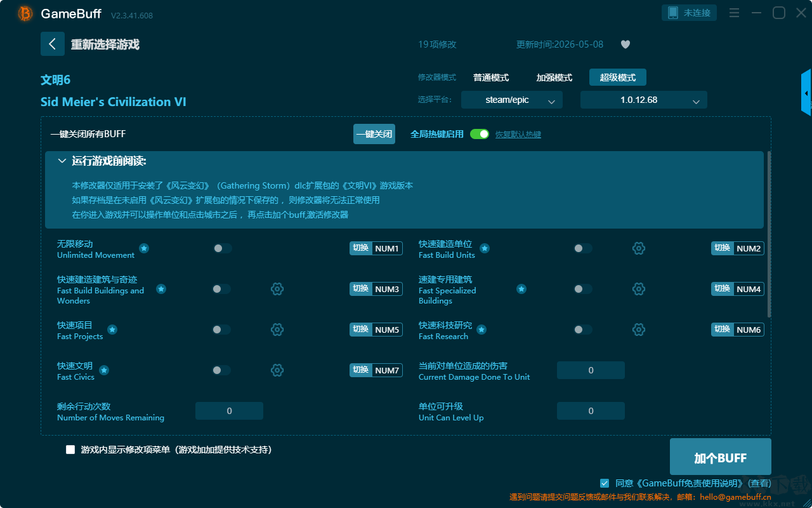Image resolution: width=812 pixels, height=508 pixels.
Task: Check the 游戏内显示修改项菜单 checkbox
Action: tap(70, 450)
